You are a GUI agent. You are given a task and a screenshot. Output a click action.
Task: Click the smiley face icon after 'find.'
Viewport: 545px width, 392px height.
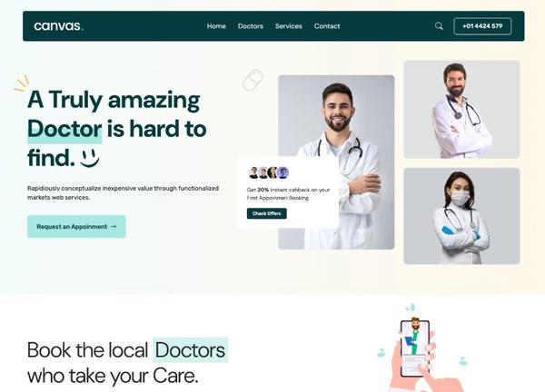pyautogui.click(x=90, y=158)
